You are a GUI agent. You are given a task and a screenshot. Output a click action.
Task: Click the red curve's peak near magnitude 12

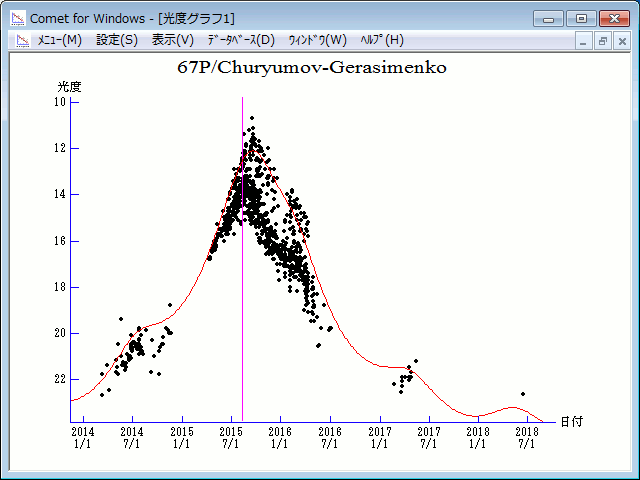(x=253, y=151)
